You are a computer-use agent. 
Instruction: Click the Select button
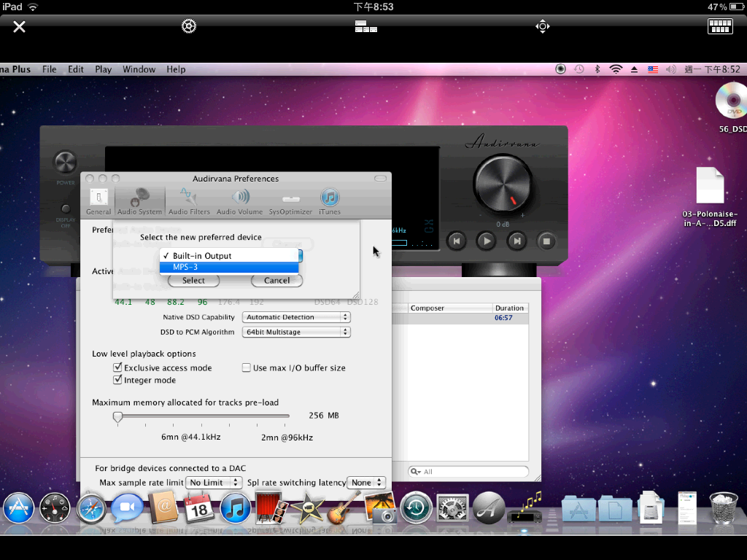[x=193, y=281]
